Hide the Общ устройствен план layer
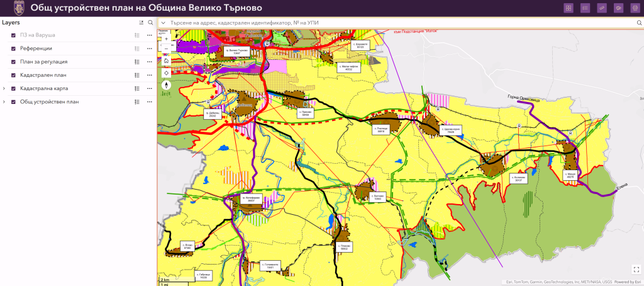This screenshot has width=644, height=286. (x=14, y=101)
